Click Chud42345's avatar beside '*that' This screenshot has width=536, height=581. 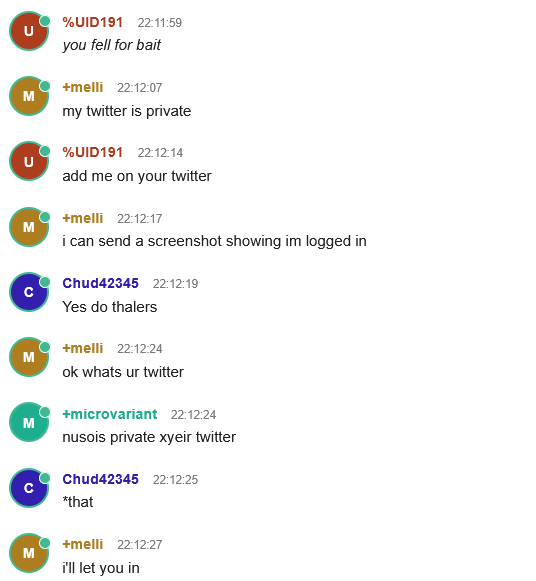coord(29,488)
